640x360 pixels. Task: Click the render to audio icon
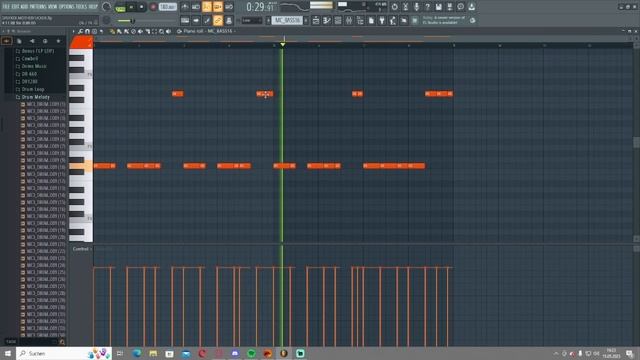click(449, 7)
